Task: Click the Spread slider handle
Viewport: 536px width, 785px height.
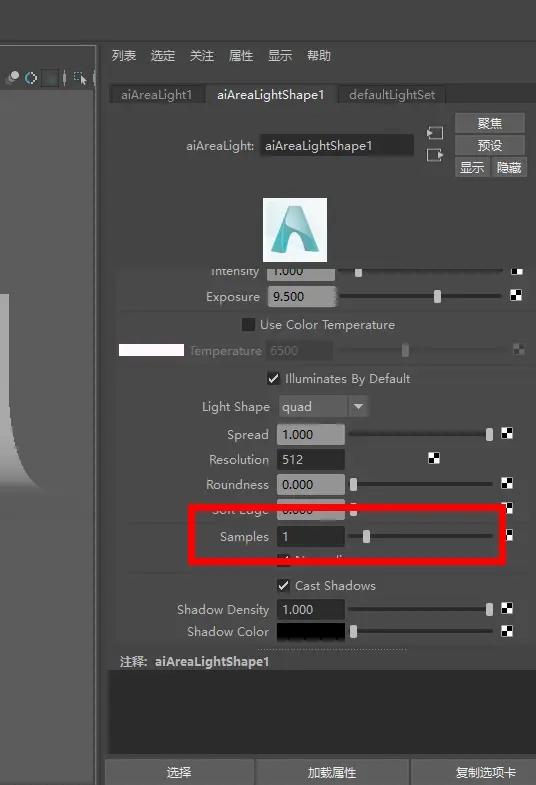Action: point(489,434)
